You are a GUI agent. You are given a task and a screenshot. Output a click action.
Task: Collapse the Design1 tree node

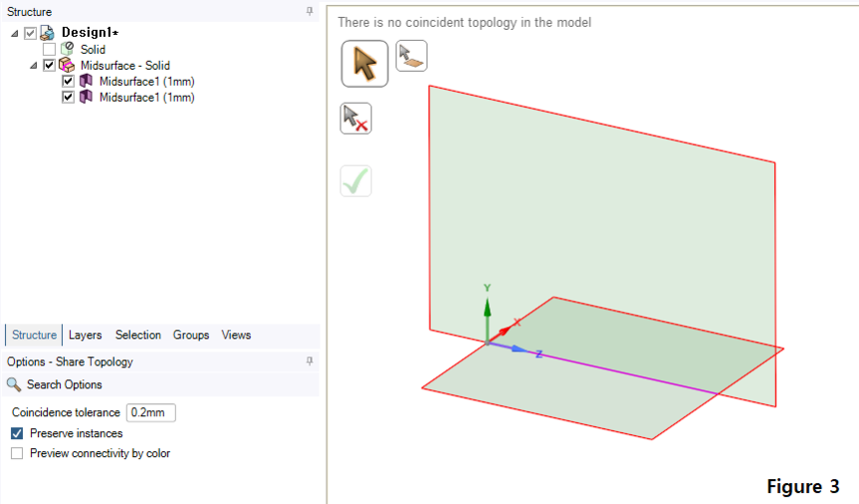15,34
